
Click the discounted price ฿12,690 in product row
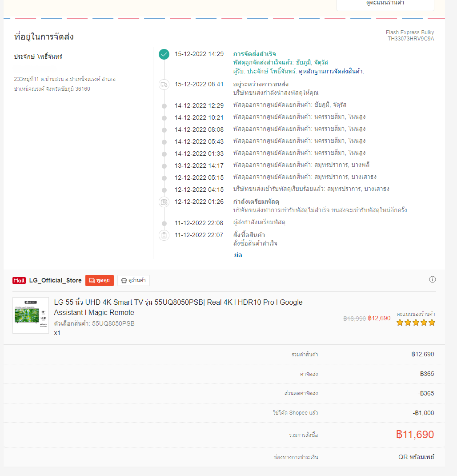pyautogui.click(x=379, y=319)
